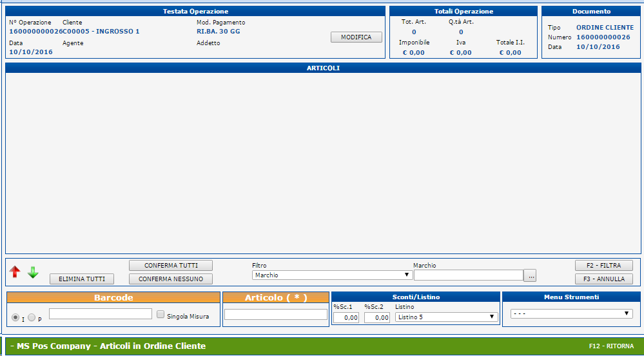Click the orange Barcode header

(113, 297)
